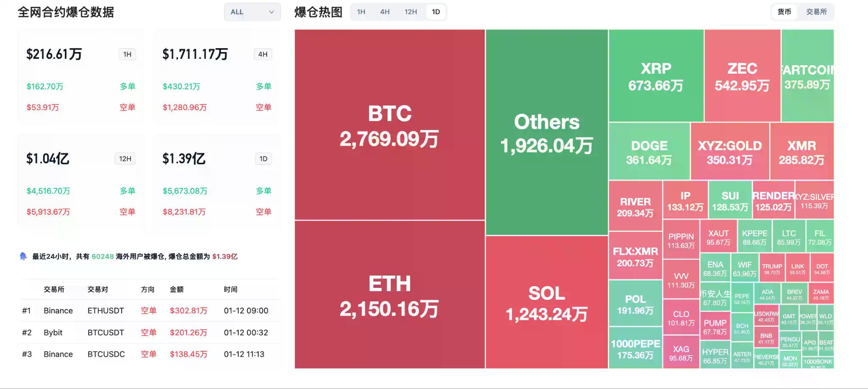Screen dimensions: 868x389
Task: Switch heatmap timeframe to 1H
Action: pos(361,12)
